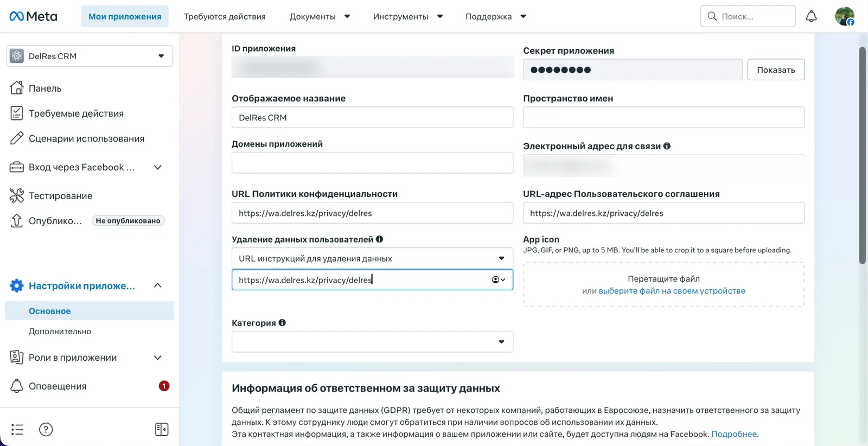868x446 pixels.
Task: Open the Инструменты menu
Action: tap(408, 16)
